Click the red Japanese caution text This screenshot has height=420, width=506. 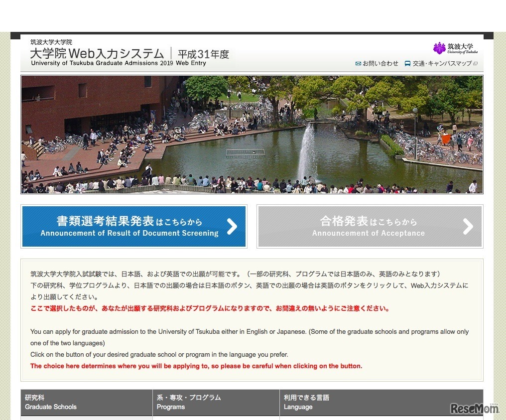pyautogui.click(x=209, y=308)
